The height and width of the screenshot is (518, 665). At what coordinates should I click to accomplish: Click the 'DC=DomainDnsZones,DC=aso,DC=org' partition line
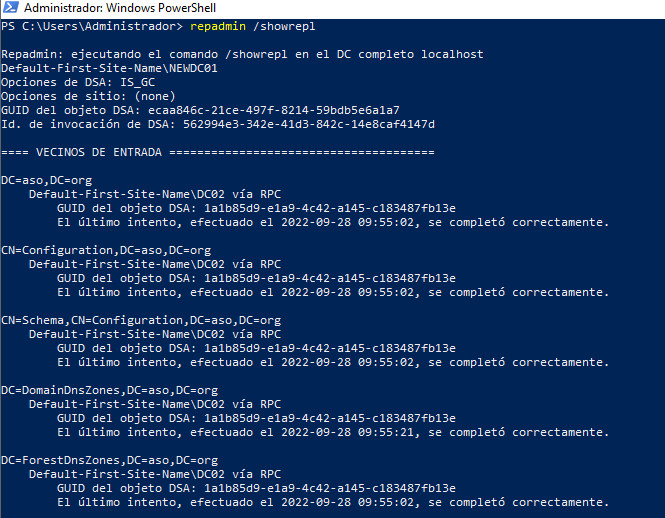[x=110, y=390]
